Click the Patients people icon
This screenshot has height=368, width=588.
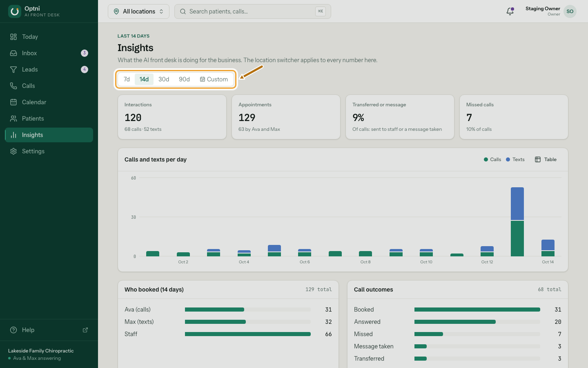[x=13, y=119]
